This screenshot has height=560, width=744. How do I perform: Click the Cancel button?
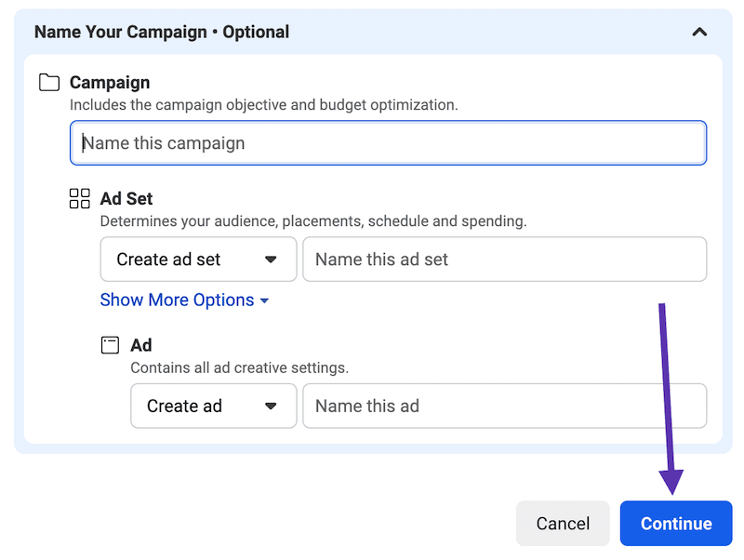coord(563,523)
